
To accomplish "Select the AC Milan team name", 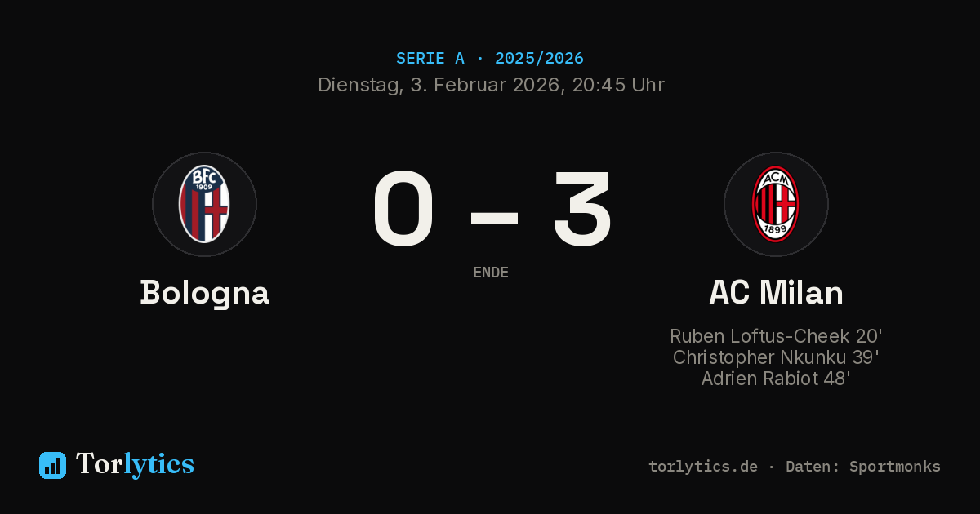I will coord(776,293).
